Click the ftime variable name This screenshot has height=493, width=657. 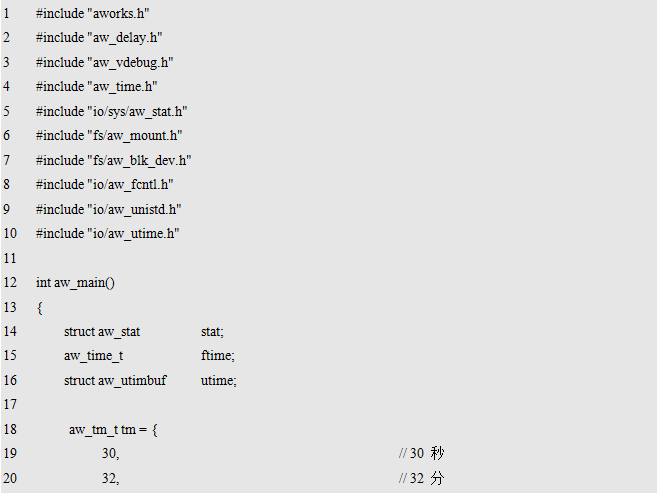217,356
